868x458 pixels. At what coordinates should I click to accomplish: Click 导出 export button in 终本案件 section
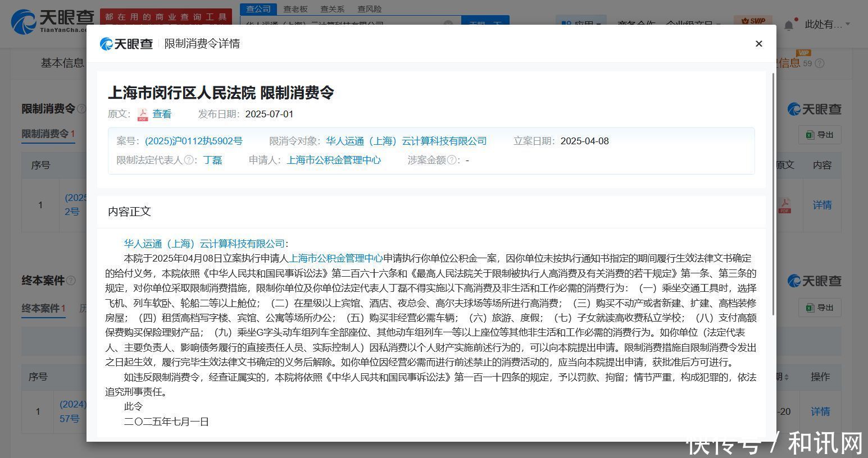[820, 308]
